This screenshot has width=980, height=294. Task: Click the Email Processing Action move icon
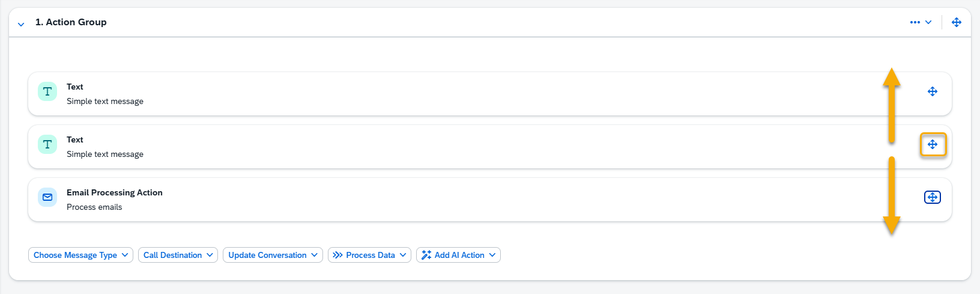point(933,197)
